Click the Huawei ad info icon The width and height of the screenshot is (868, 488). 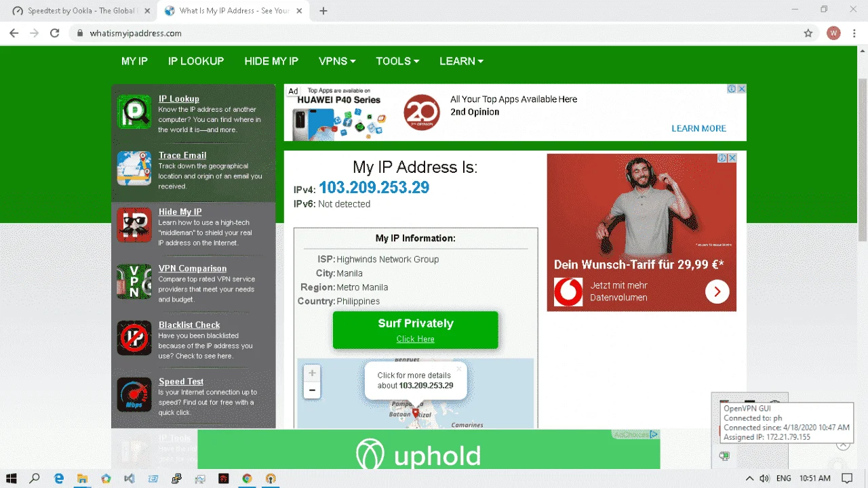tap(732, 89)
